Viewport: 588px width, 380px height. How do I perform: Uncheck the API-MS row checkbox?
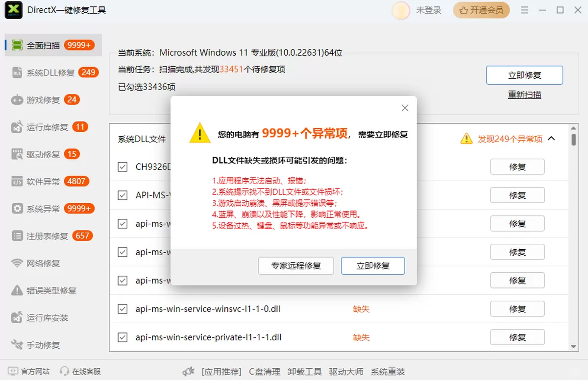[x=122, y=195]
